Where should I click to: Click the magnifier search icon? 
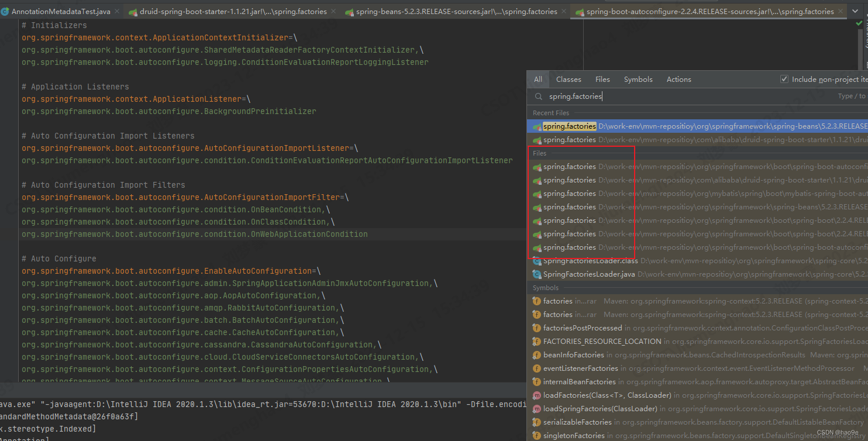(x=538, y=97)
